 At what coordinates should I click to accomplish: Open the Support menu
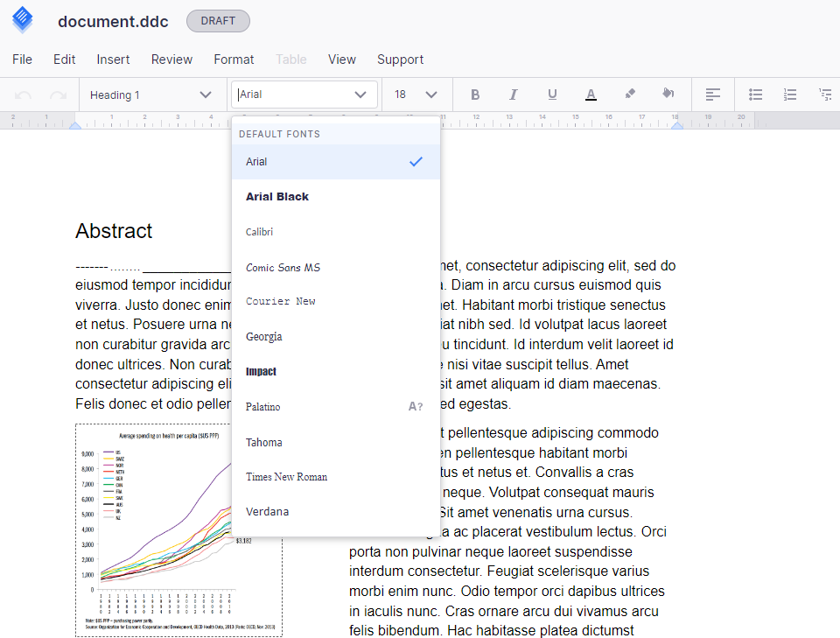pos(400,60)
